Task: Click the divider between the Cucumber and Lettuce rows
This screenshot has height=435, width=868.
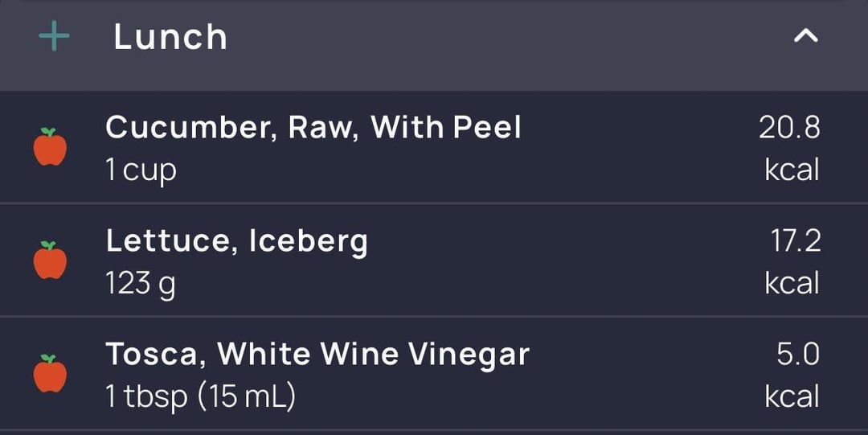Action: pyautogui.click(x=434, y=203)
